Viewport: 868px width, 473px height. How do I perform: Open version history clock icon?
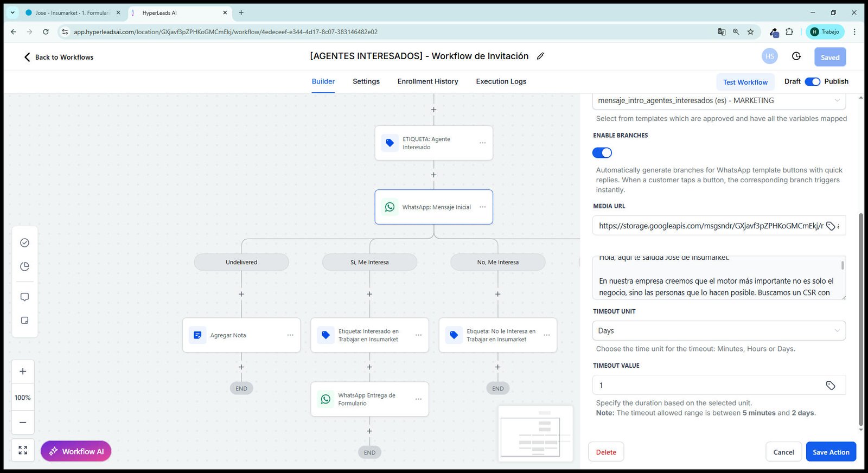pos(796,56)
